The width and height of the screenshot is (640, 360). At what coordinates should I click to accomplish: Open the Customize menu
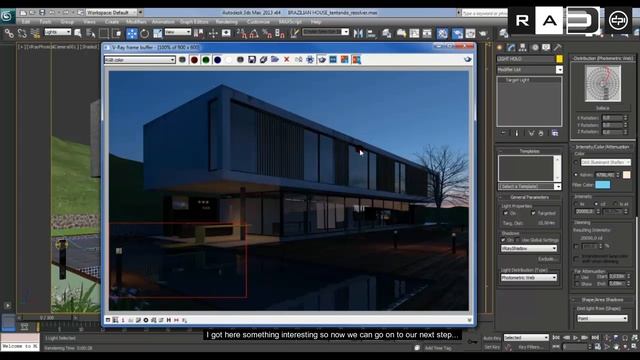coord(258,22)
